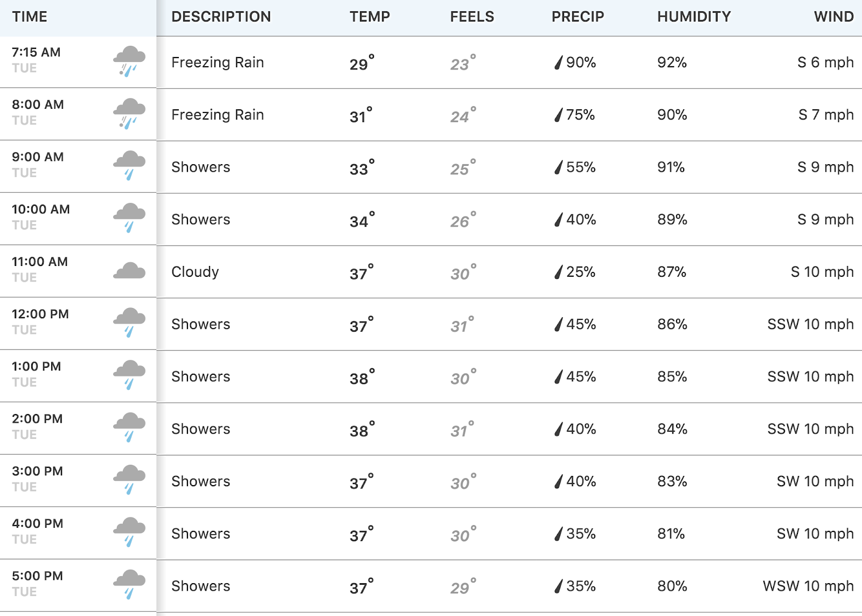Click the DESCRIPTION column header
The image size is (862, 616).
click(x=221, y=17)
